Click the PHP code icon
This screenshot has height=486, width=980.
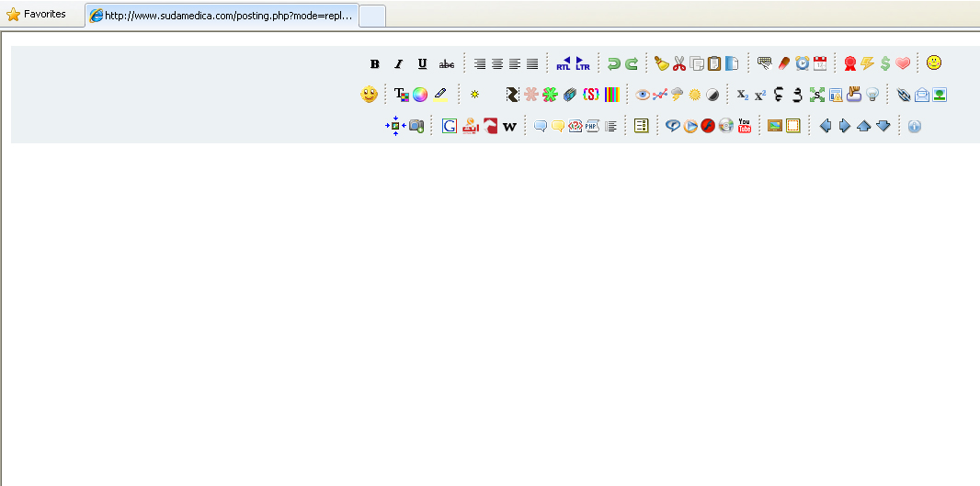tap(592, 126)
